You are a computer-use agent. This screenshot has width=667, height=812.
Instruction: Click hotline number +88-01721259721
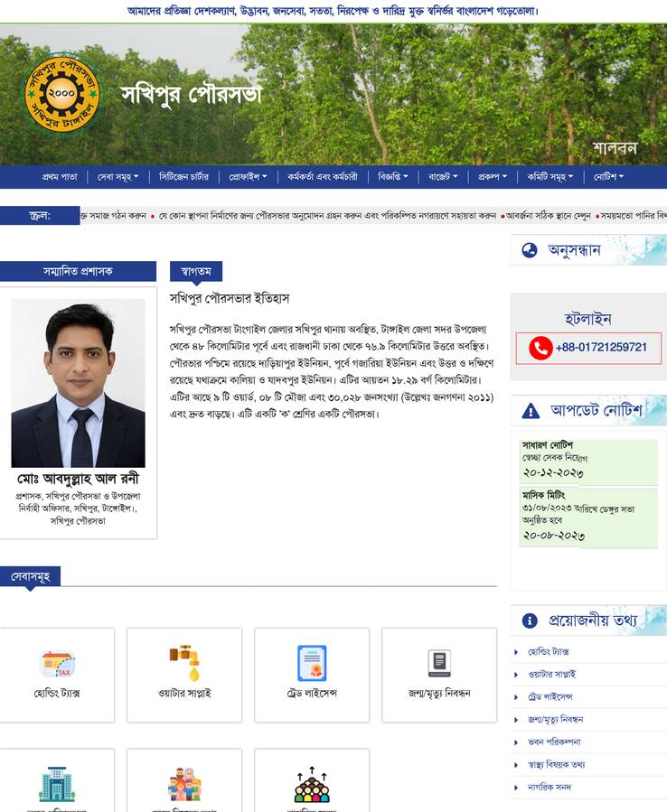click(601, 348)
